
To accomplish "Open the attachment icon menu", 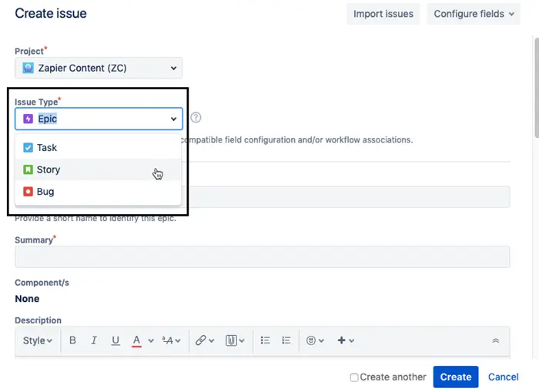I will (235, 340).
